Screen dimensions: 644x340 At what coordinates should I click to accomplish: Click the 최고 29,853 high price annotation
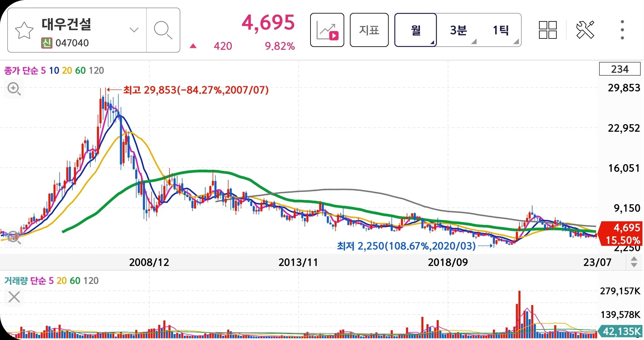[x=196, y=90]
